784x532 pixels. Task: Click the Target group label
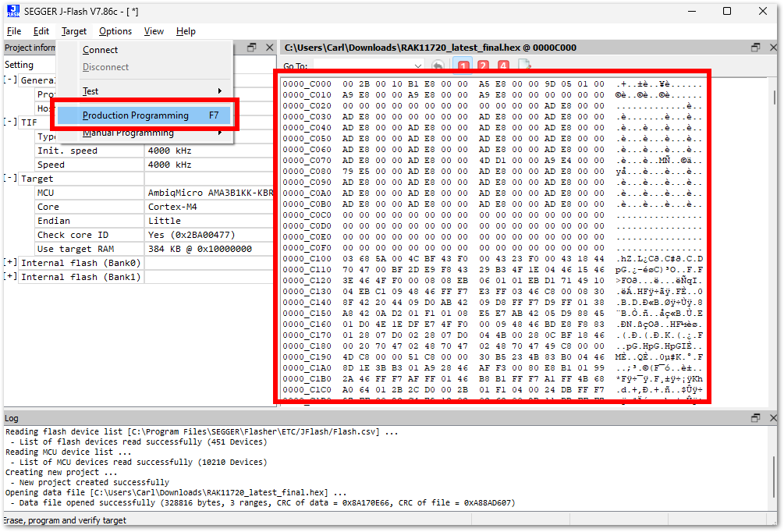point(37,179)
